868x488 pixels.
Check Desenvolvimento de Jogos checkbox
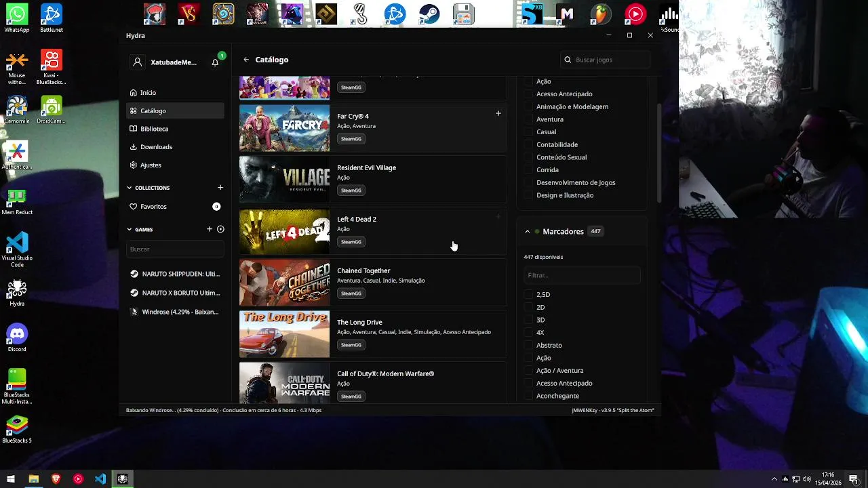(x=528, y=182)
